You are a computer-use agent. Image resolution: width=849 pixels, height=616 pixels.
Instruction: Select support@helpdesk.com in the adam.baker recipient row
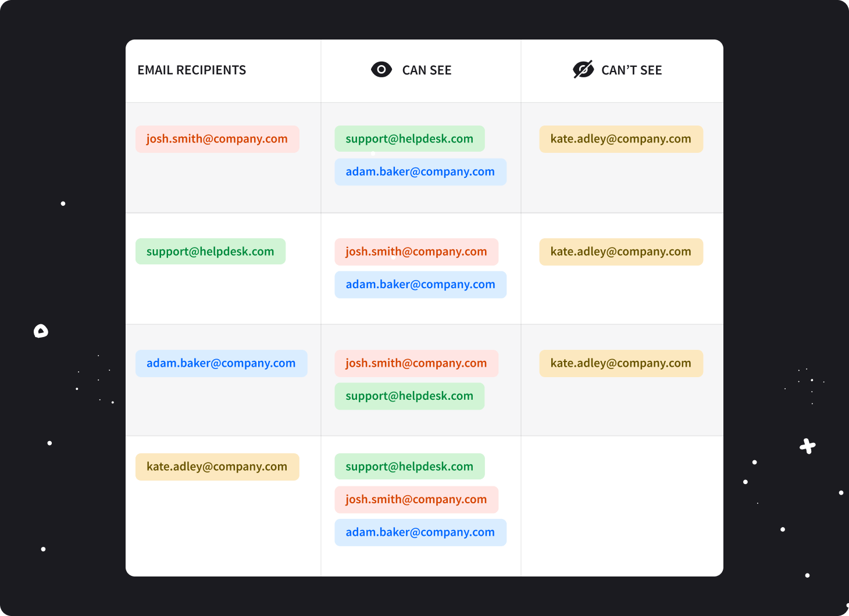tap(409, 396)
